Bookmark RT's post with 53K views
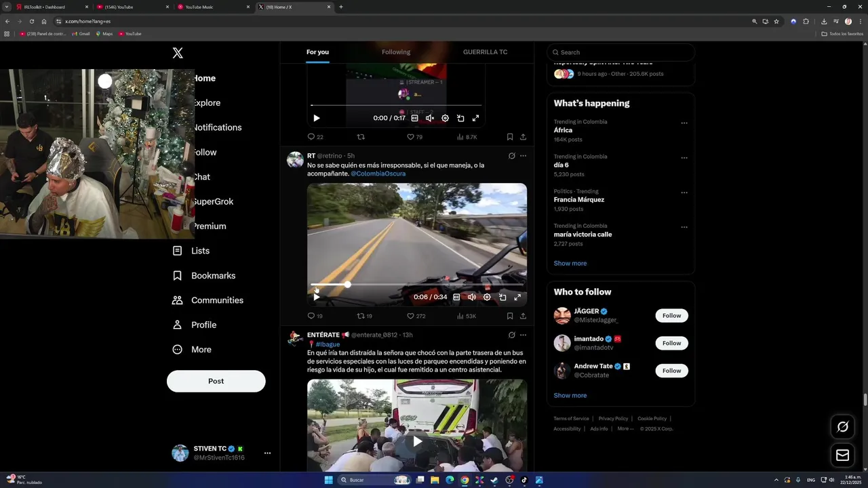Screen dimensions: 868x488 tap(510, 316)
